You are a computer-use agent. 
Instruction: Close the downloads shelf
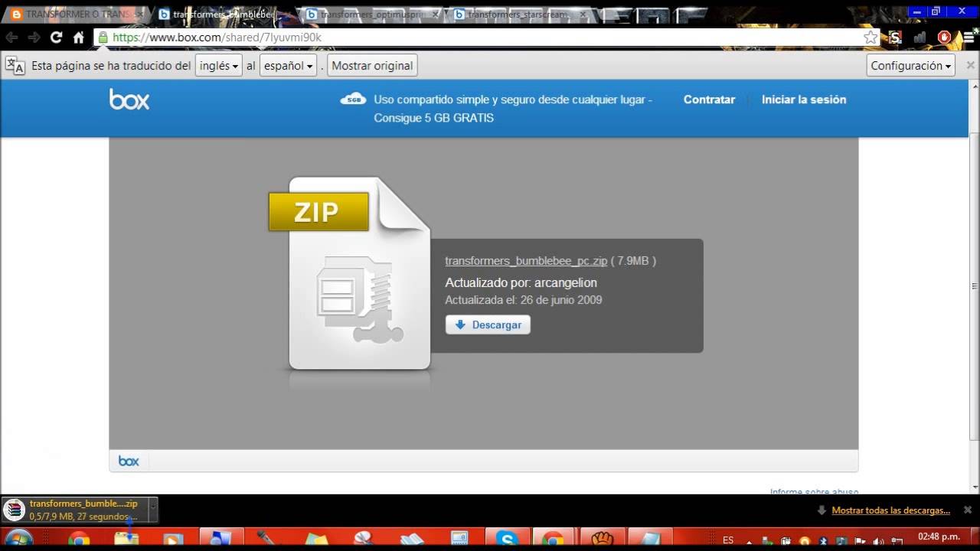pyautogui.click(x=968, y=510)
